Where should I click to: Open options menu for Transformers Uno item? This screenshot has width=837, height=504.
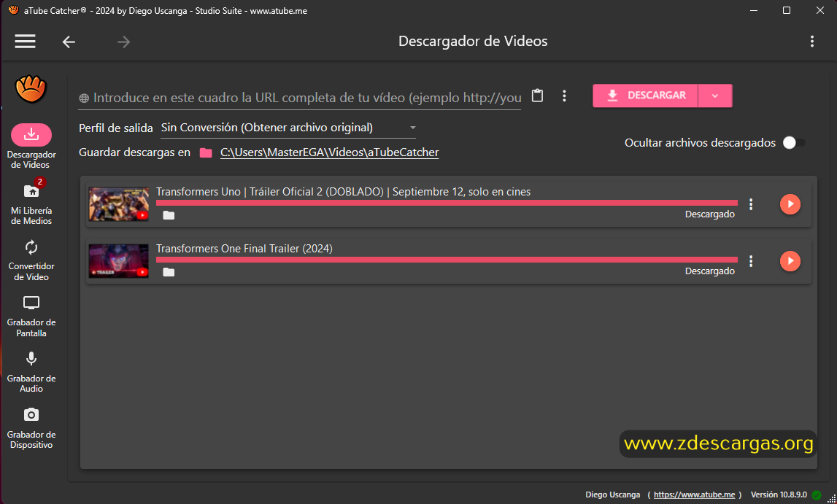[751, 204]
